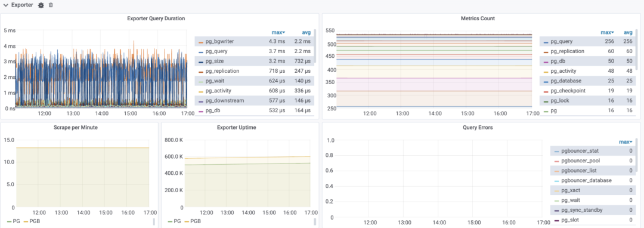
Task: Toggle pg_checkpoint series in Metrics Count legend
Action: 568,91
